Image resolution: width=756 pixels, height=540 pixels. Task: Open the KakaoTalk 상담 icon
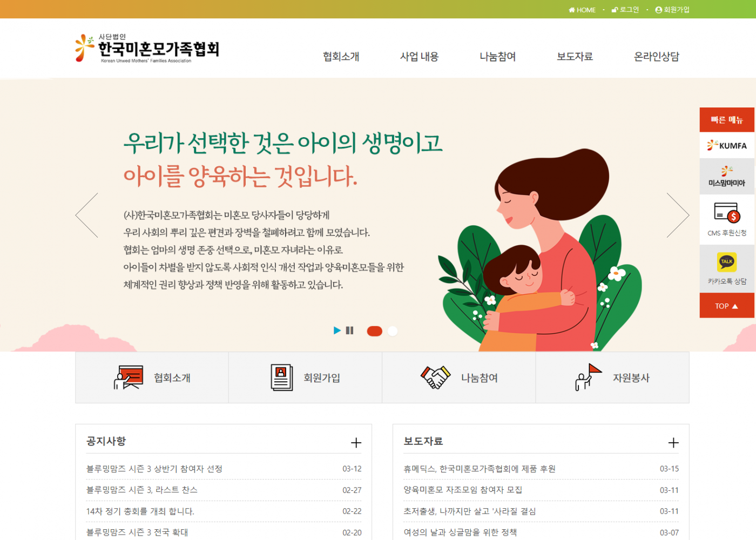point(727,262)
